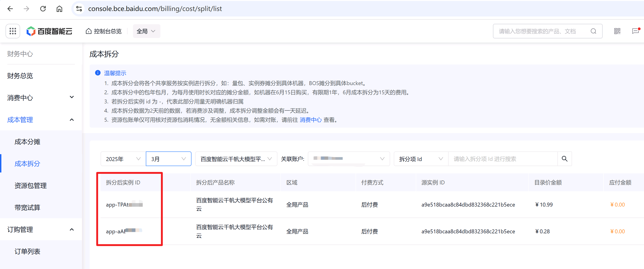Click the Baidu AI Cloud logo
Screen dimensions: 644x269
tap(49, 31)
